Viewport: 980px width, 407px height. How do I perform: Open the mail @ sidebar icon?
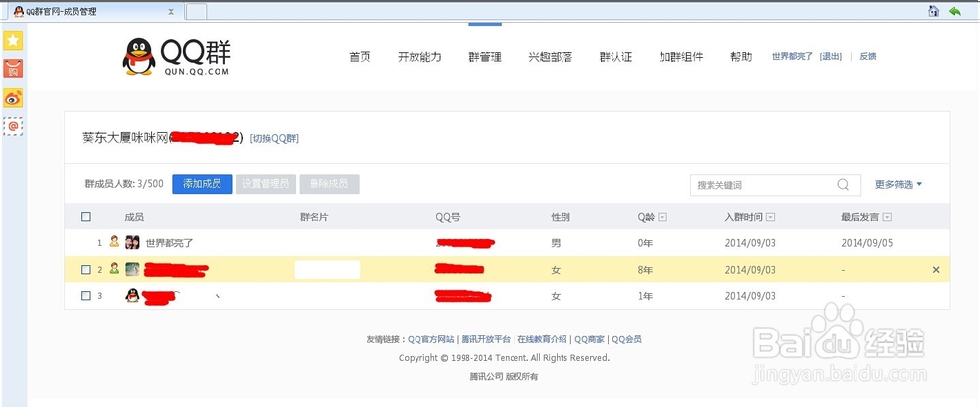click(x=13, y=126)
